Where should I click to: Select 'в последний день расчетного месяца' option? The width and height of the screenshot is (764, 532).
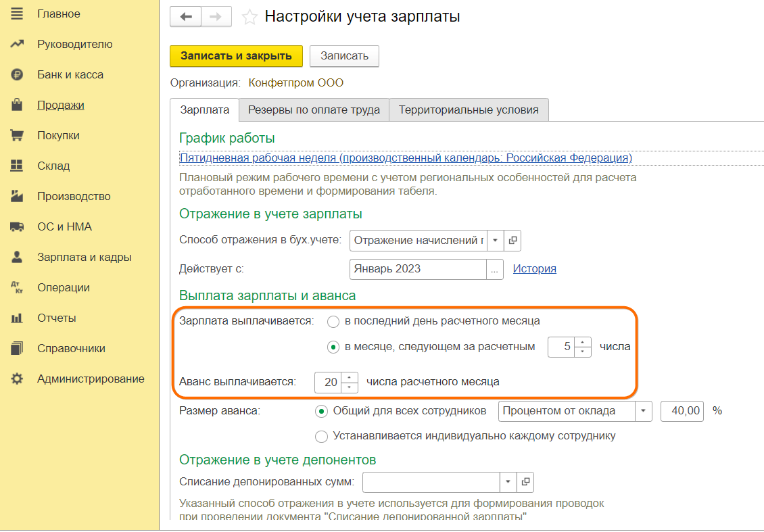(333, 321)
